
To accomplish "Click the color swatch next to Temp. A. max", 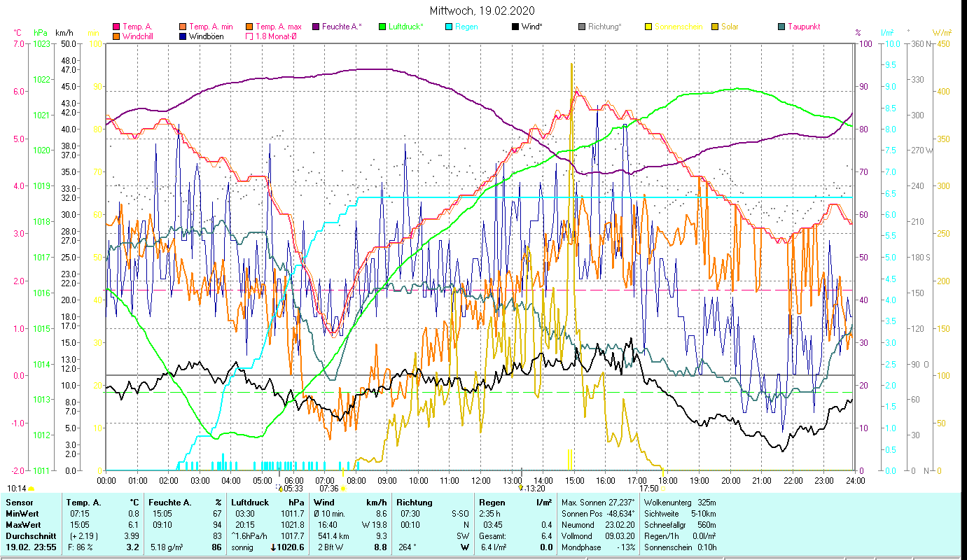I will pyautogui.click(x=249, y=27).
